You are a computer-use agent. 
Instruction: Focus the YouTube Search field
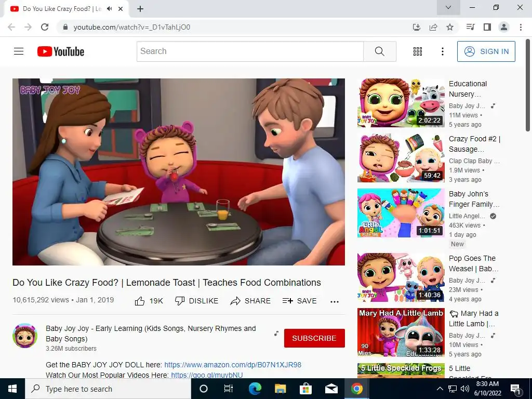click(250, 51)
